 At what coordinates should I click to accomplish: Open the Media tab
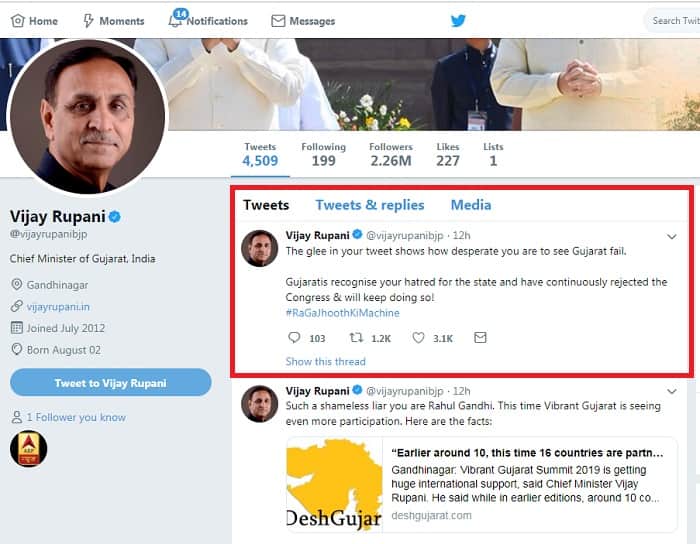pos(471,205)
